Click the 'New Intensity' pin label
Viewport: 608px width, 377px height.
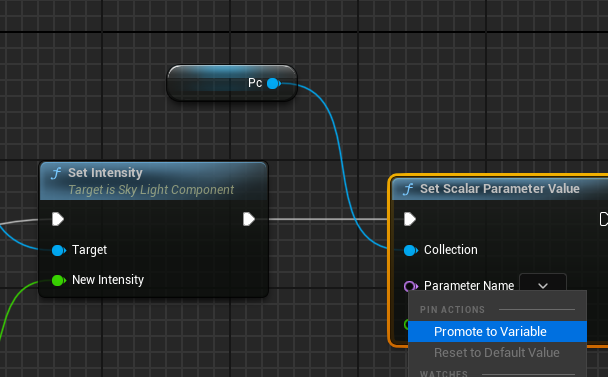108,280
